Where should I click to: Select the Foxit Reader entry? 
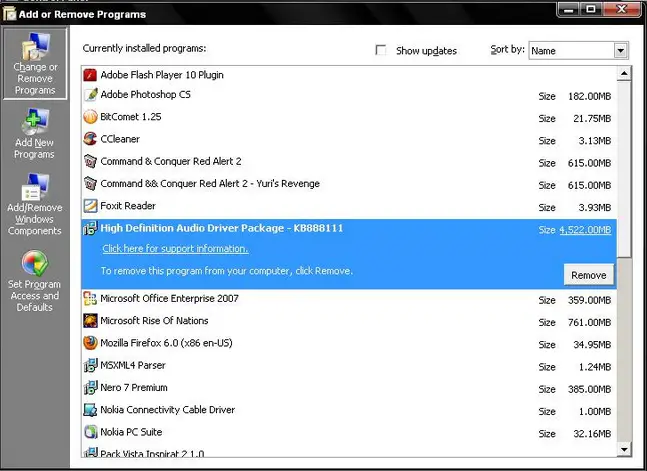tap(349, 207)
